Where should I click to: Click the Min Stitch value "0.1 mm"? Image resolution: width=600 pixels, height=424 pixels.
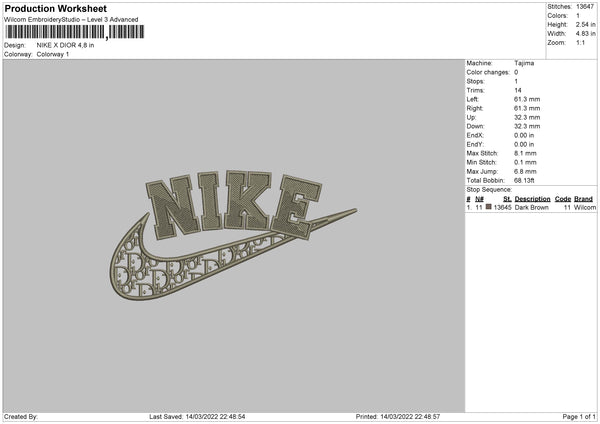click(x=525, y=162)
